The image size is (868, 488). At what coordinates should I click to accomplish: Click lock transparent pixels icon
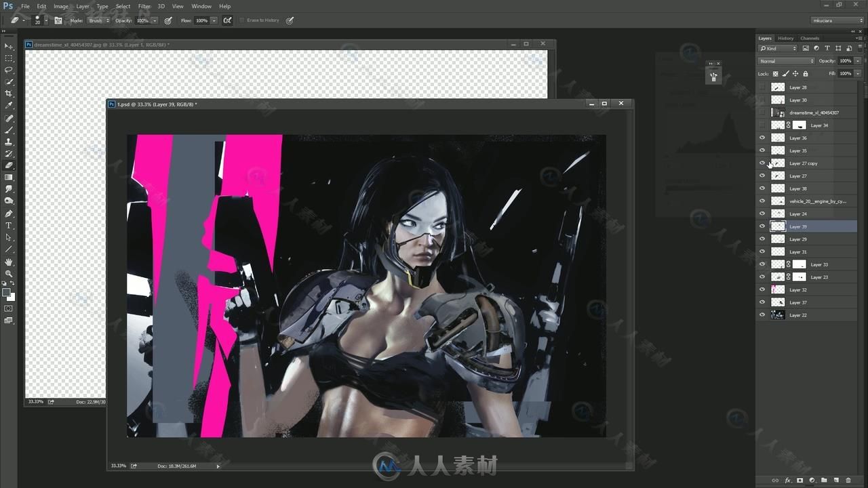click(x=776, y=73)
